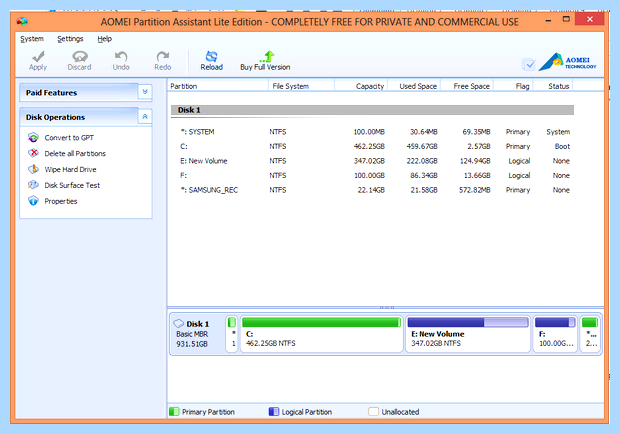The width and height of the screenshot is (620, 434).
Task: Click the 462.25GB capacity value
Action: pyautogui.click(x=369, y=146)
